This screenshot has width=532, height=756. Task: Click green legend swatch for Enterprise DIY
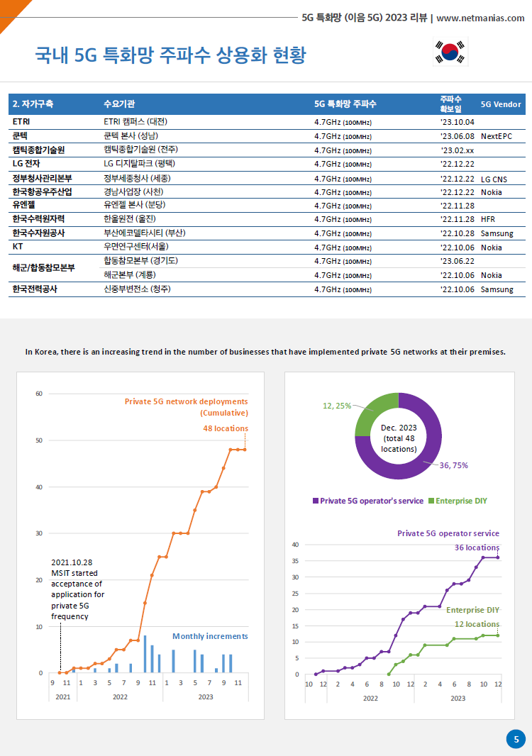[x=431, y=501]
